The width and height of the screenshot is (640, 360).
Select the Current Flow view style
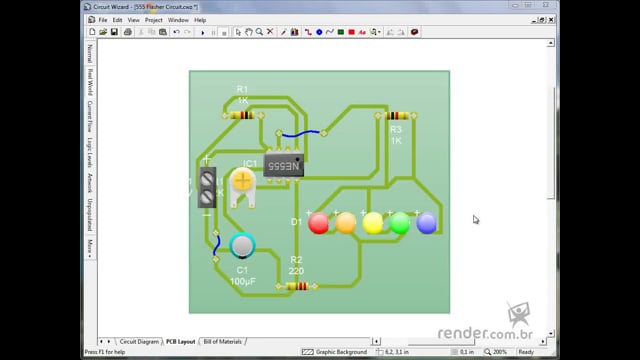[x=90, y=116]
